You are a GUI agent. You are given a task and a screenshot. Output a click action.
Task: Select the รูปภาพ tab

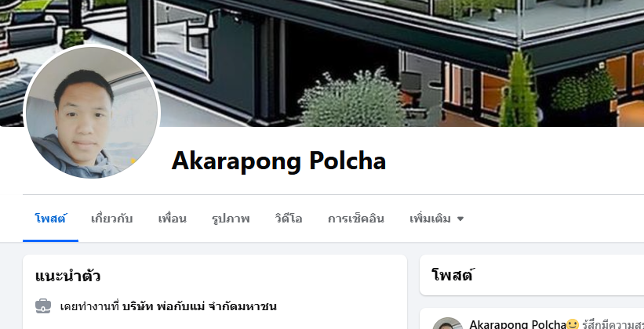(231, 219)
